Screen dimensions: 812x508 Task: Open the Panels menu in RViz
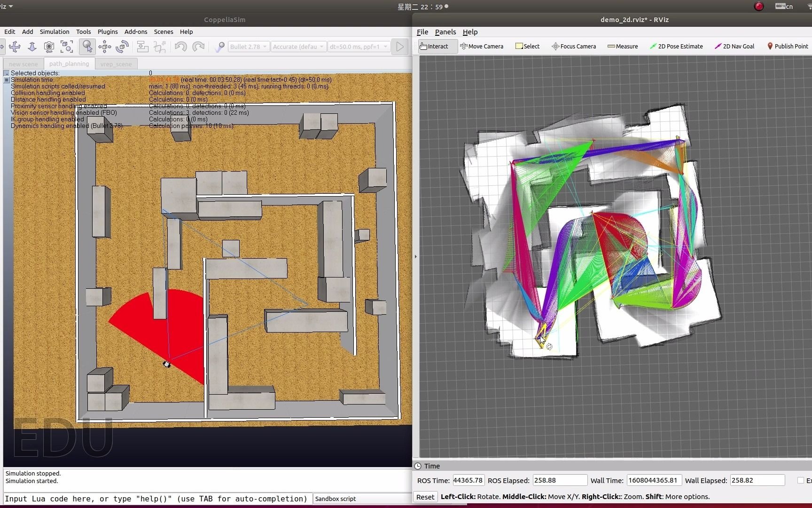tap(445, 32)
